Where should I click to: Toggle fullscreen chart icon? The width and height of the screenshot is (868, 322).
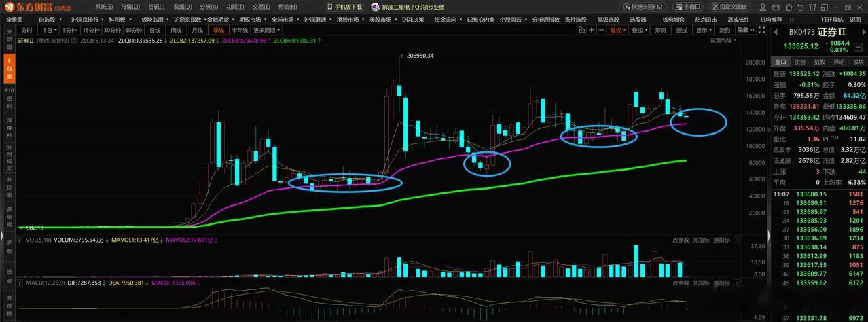click(761, 30)
